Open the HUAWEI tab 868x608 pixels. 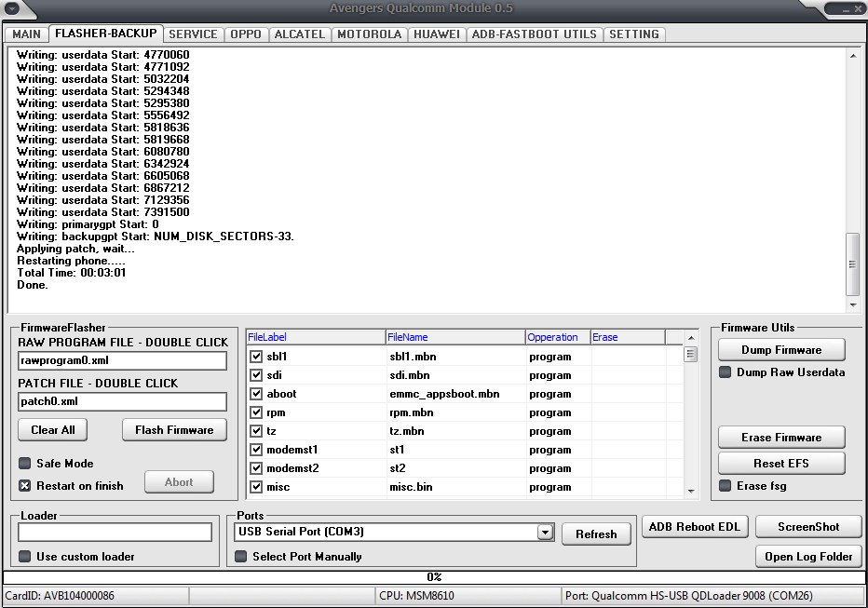coord(437,34)
